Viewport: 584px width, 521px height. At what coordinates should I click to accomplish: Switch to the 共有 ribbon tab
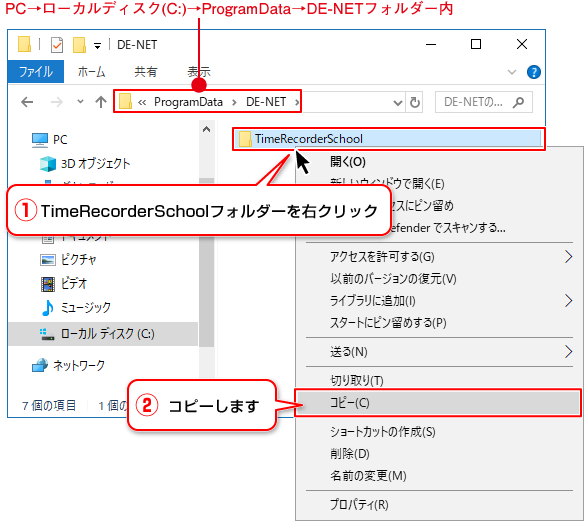[x=146, y=72]
